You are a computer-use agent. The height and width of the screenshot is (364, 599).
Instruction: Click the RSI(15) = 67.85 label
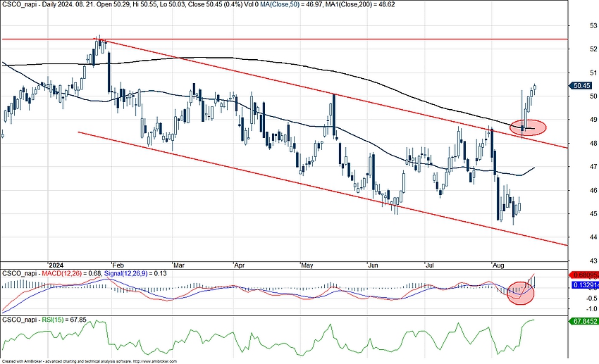64,320
